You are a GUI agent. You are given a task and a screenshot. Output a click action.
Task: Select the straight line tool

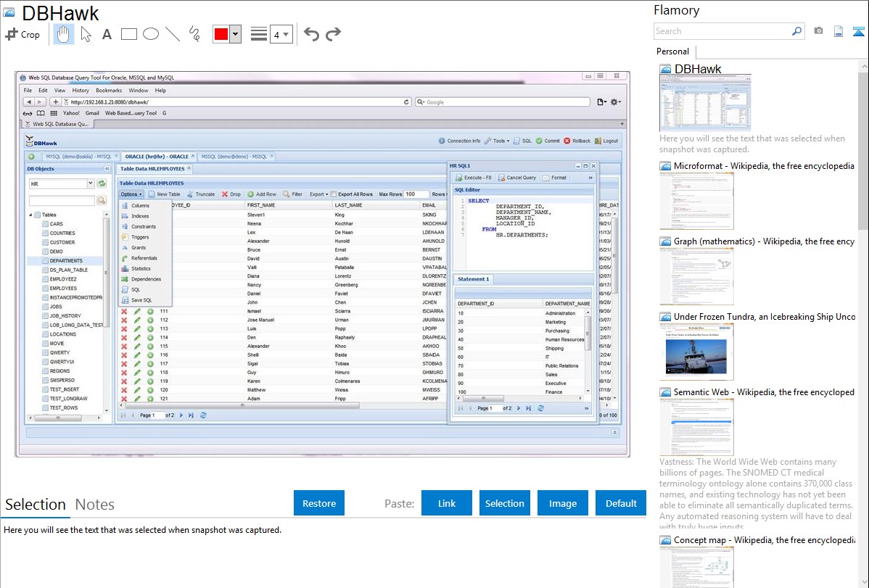173,34
